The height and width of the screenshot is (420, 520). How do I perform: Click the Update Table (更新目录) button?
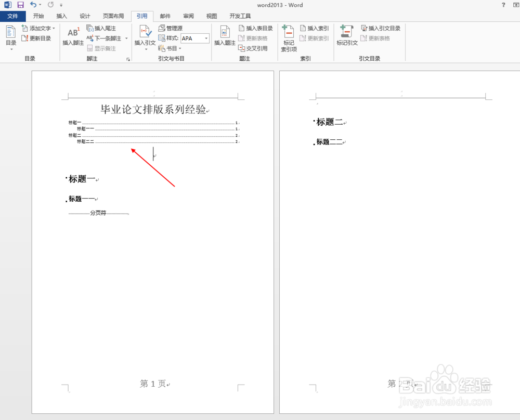(36, 38)
